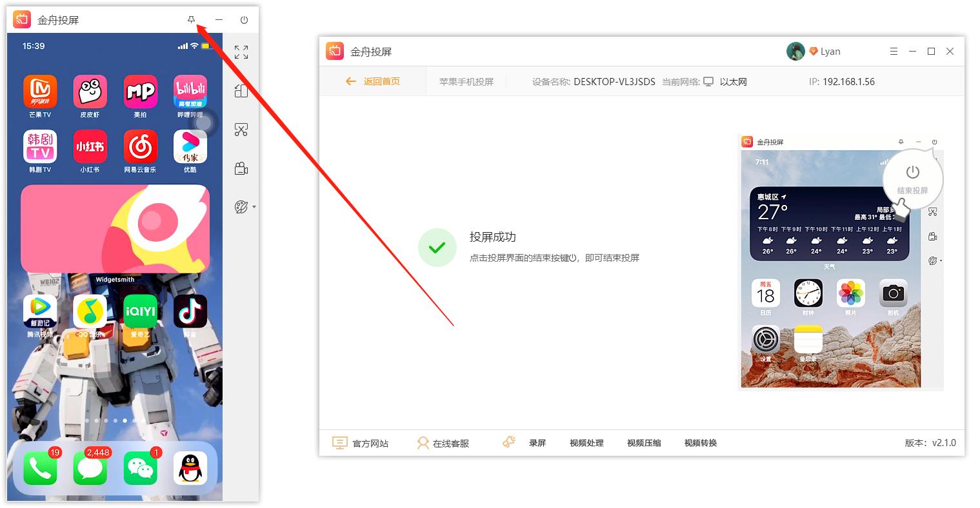Viewport: 980px width, 508px height.
Task: Switch to the 苹果手机投屏 tab
Action: (x=466, y=81)
